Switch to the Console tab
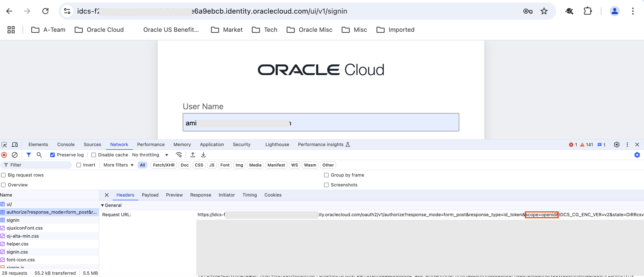 [x=66, y=145]
